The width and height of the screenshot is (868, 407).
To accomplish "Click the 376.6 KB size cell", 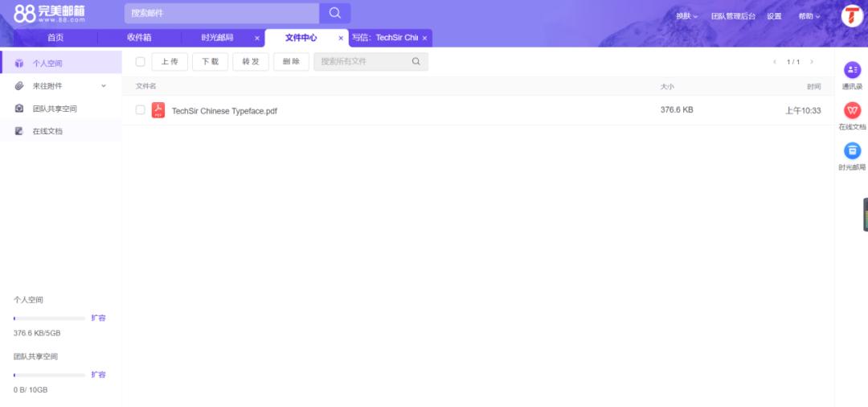I will coord(677,110).
